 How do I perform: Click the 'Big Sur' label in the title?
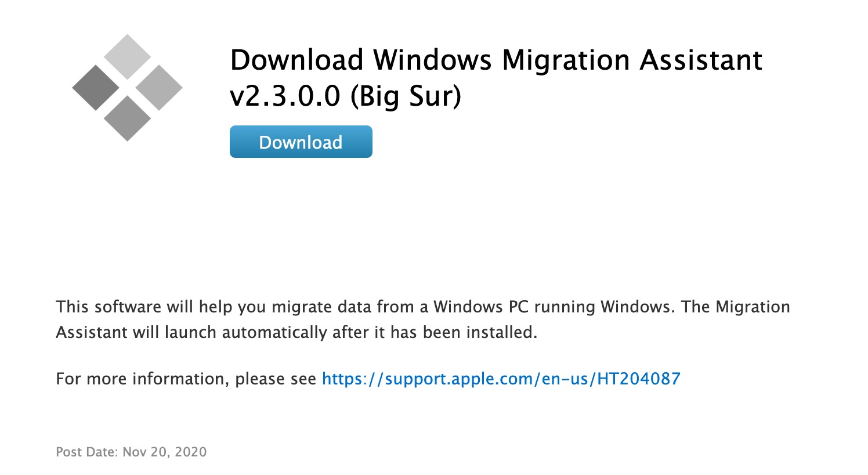406,96
